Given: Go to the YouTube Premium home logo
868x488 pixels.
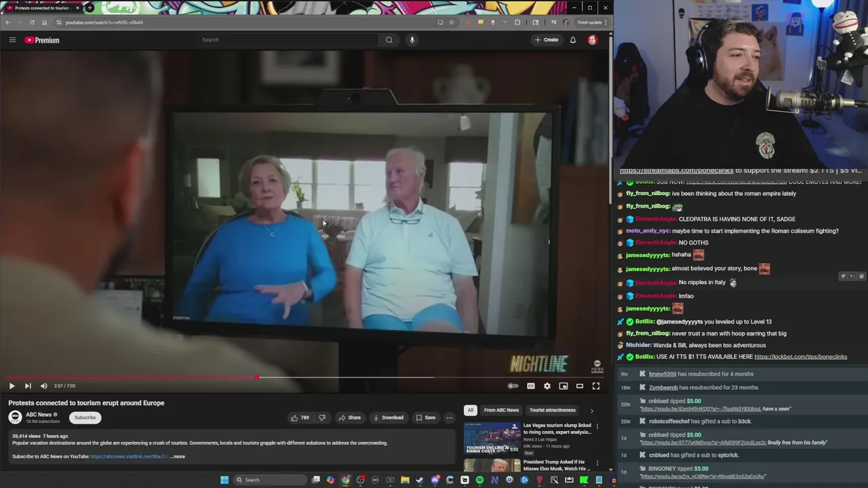Looking at the screenshot, I should [x=42, y=40].
